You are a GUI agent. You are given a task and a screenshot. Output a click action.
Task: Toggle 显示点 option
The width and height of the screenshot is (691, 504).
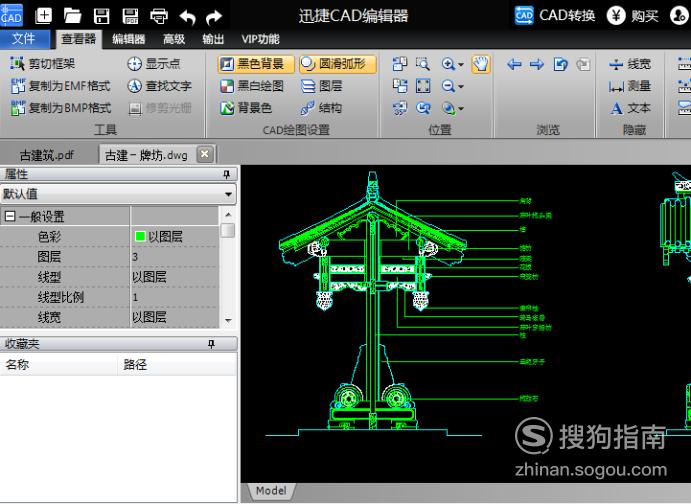click(x=154, y=64)
